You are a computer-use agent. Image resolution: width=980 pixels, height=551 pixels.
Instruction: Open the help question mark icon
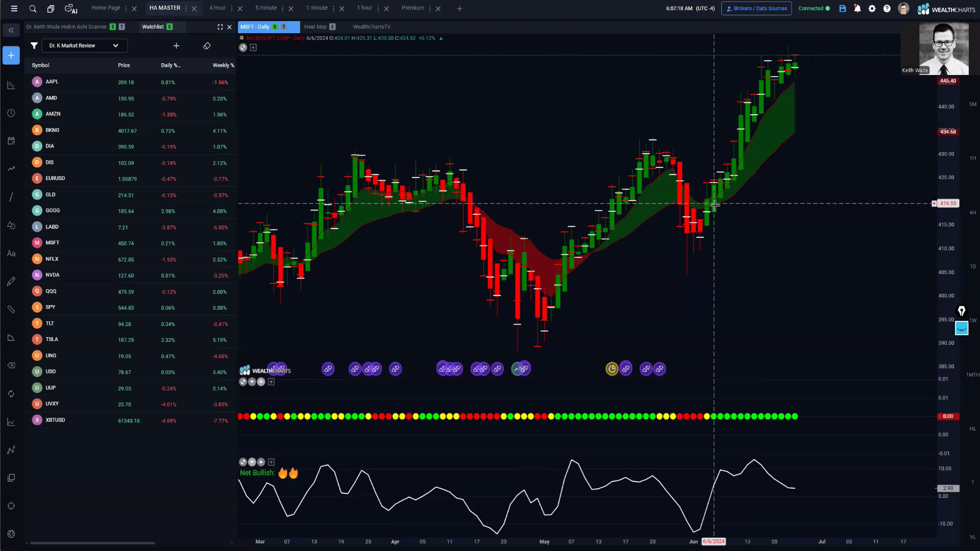coord(887,9)
